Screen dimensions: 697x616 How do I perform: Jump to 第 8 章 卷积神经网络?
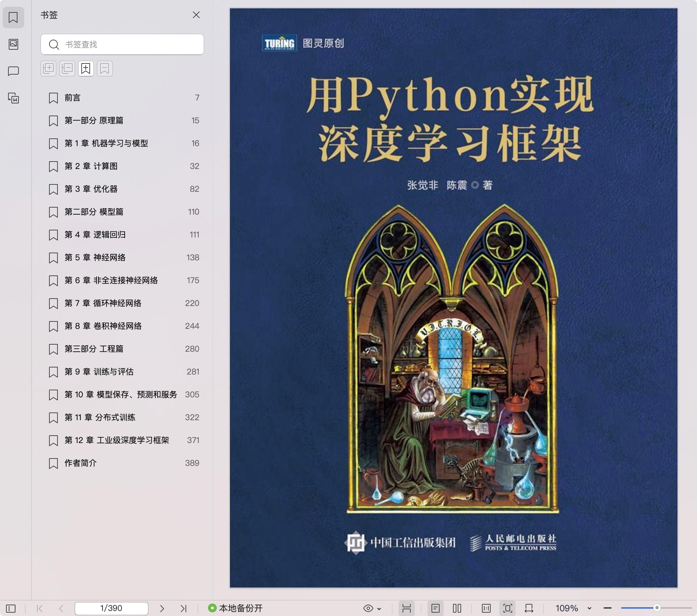(x=122, y=326)
